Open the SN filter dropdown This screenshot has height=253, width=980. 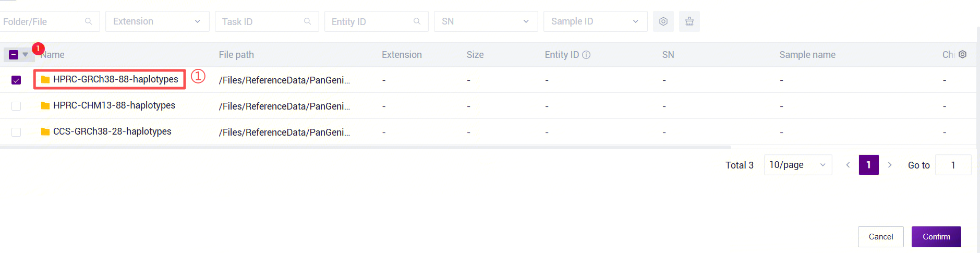[x=485, y=21]
